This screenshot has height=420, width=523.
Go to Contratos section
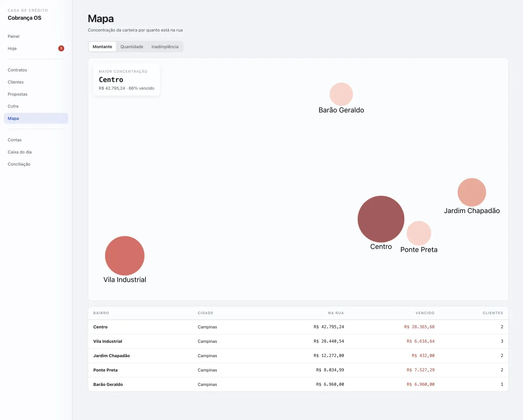[36, 70]
